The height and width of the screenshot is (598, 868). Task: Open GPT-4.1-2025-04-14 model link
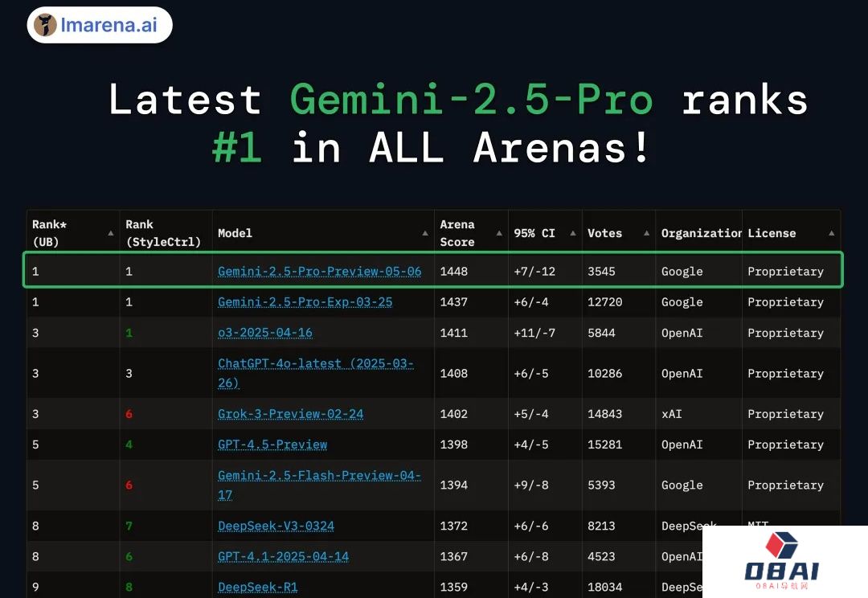coord(284,556)
